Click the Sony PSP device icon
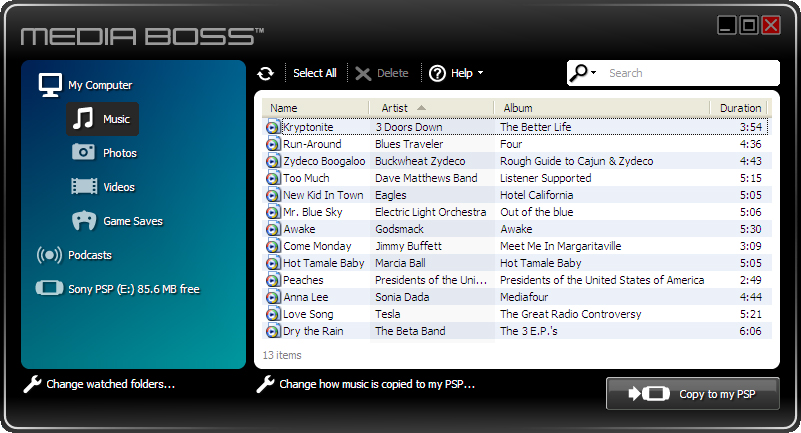The image size is (801, 433). pos(49,288)
